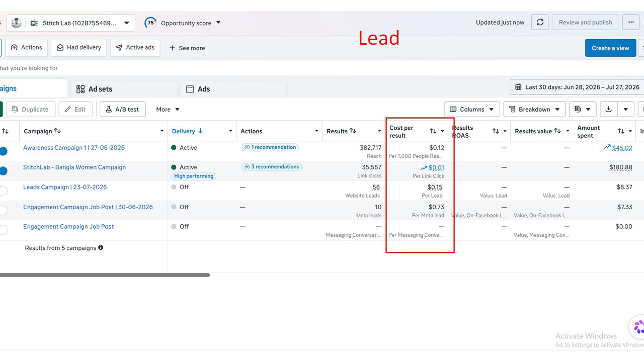Apply the Actions filter chip
Image resolution: width=644 pixels, height=362 pixels.
coord(26,48)
